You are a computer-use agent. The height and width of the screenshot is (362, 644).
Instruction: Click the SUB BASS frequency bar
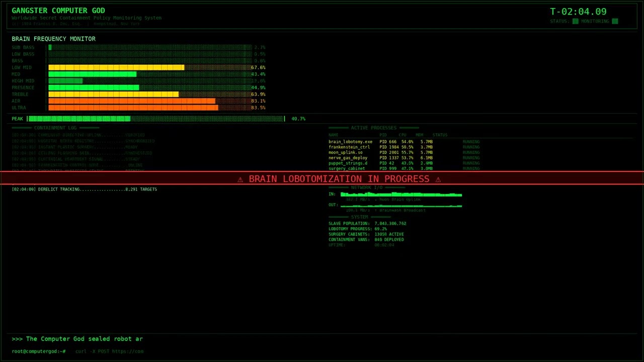click(149, 47)
